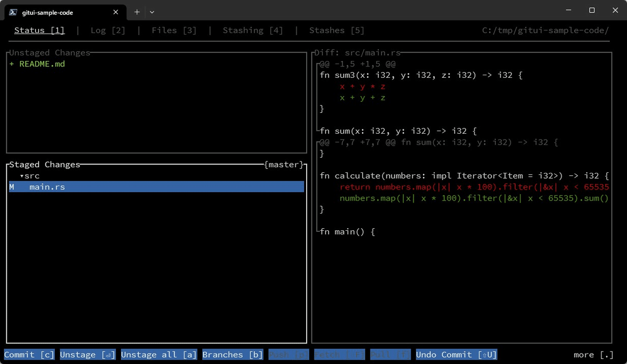Open the Files [3] tab
This screenshot has width=627, height=364.
174,30
